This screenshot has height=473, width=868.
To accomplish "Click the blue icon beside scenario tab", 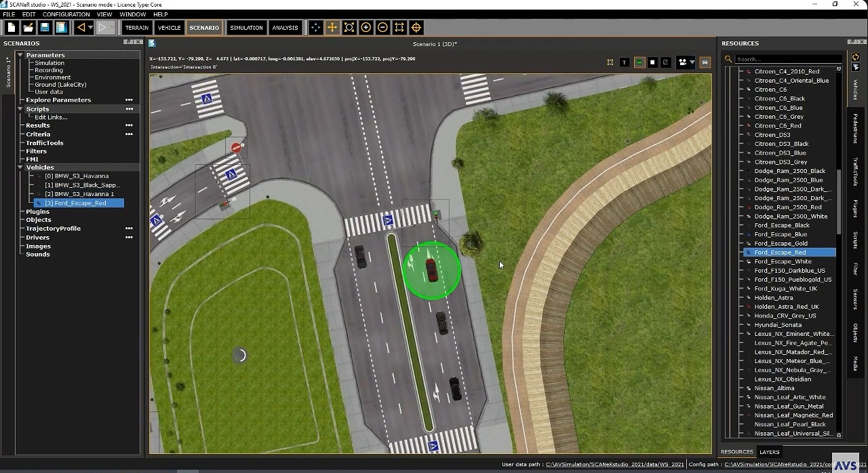I will pyautogui.click(x=153, y=43).
